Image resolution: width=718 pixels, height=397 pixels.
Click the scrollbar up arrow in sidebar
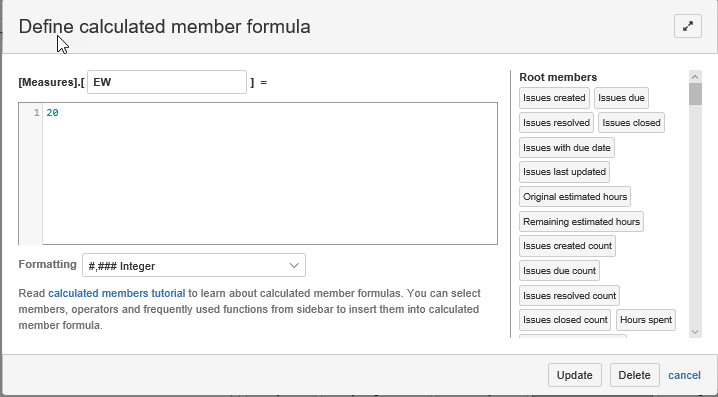[x=695, y=77]
